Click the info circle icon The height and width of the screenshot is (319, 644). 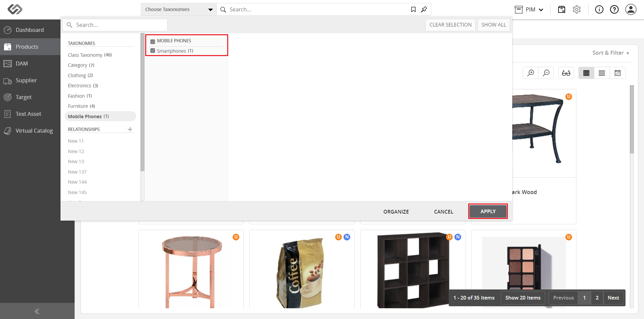[x=599, y=9]
